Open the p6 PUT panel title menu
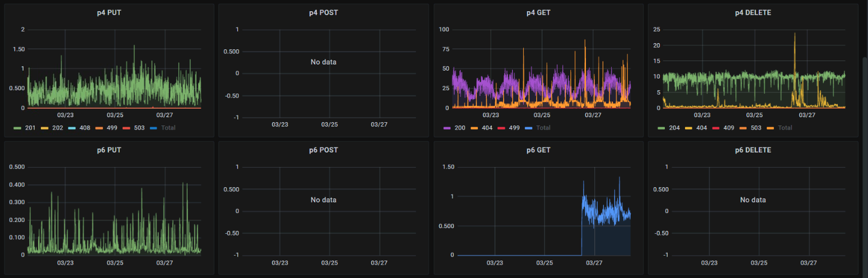 [x=109, y=150]
